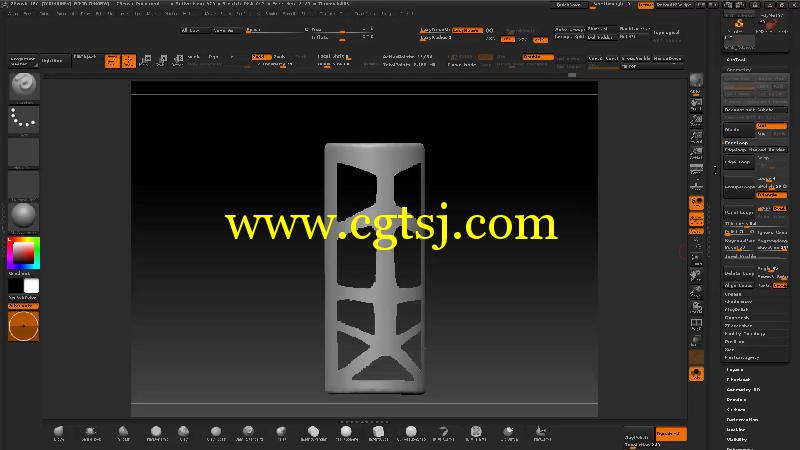Toggle Edit mode button
Viewport: 800px width, 450px height.
pyautogui.click(x=112, y=61)
